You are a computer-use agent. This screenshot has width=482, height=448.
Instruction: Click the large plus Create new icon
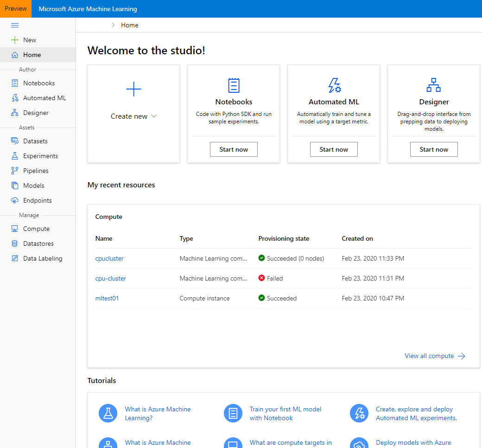coord(133,89)
